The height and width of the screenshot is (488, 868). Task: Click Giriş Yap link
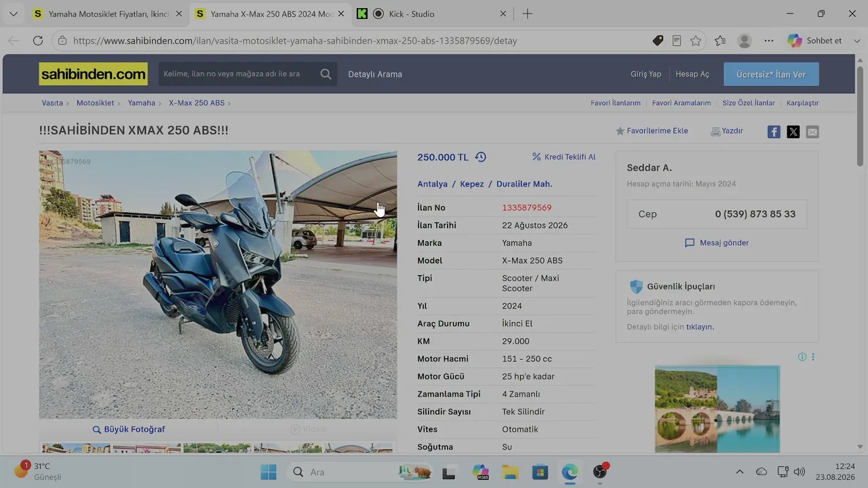646,74
